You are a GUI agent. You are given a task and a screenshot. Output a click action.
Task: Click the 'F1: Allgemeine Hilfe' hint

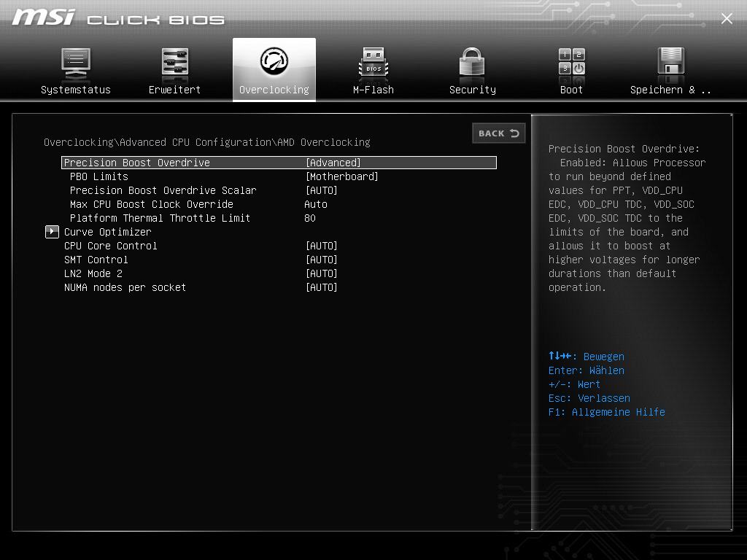pos(606,412)
